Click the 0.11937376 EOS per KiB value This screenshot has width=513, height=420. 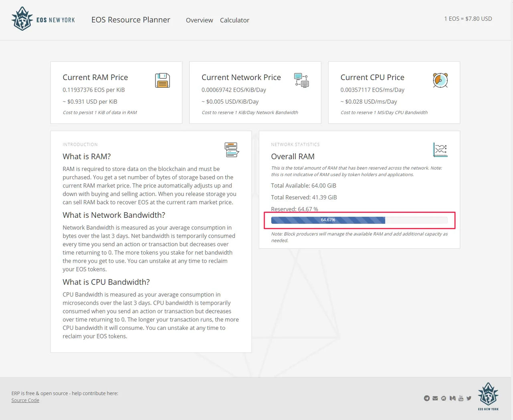[94, 90]
